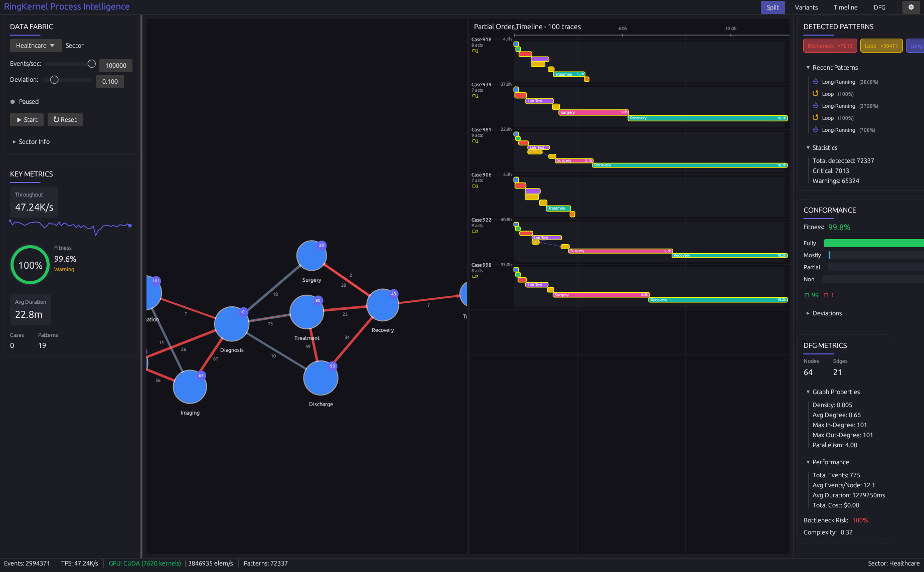Expand the Deviations section under Conformance
This screenshot has width=924, height=572.
(823, 313)
